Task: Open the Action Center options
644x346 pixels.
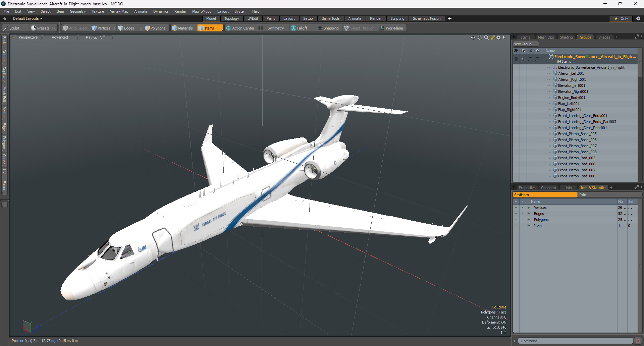Action: (x=240, y=28)
